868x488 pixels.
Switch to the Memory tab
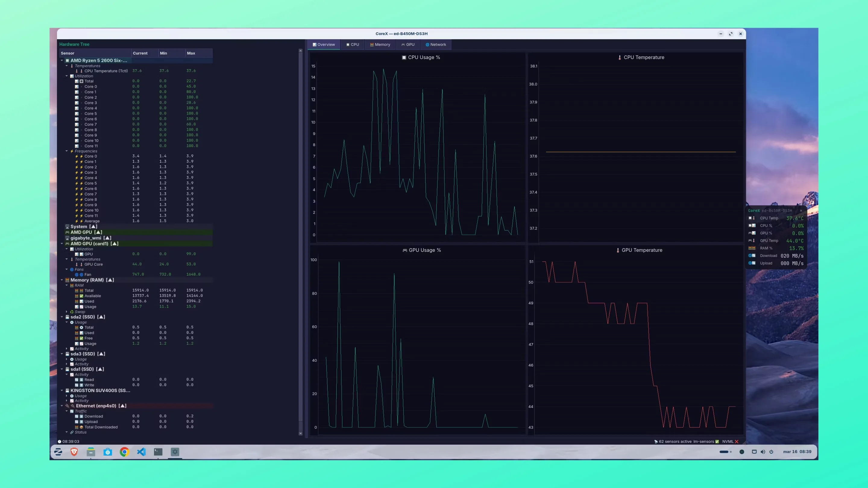click(380, 45)
